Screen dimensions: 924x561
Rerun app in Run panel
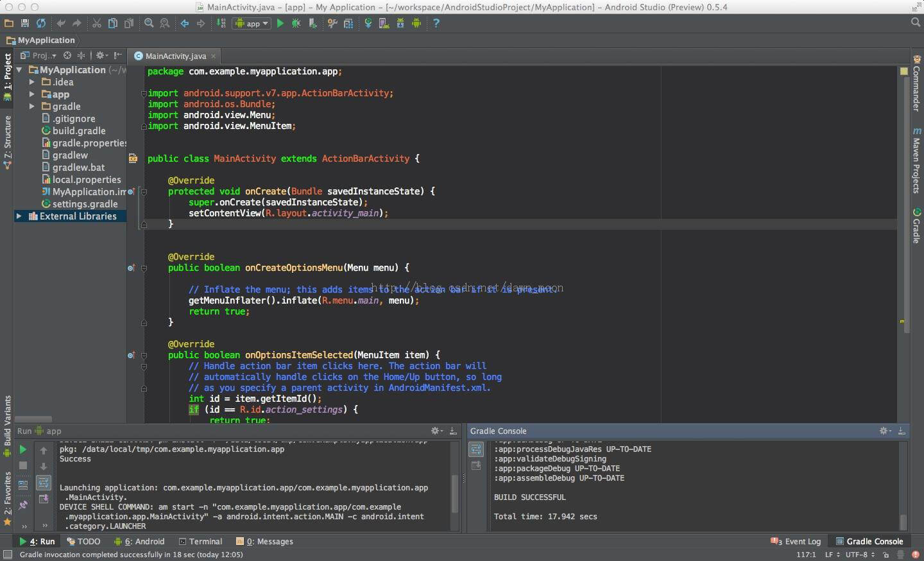[x=23, y=449]
